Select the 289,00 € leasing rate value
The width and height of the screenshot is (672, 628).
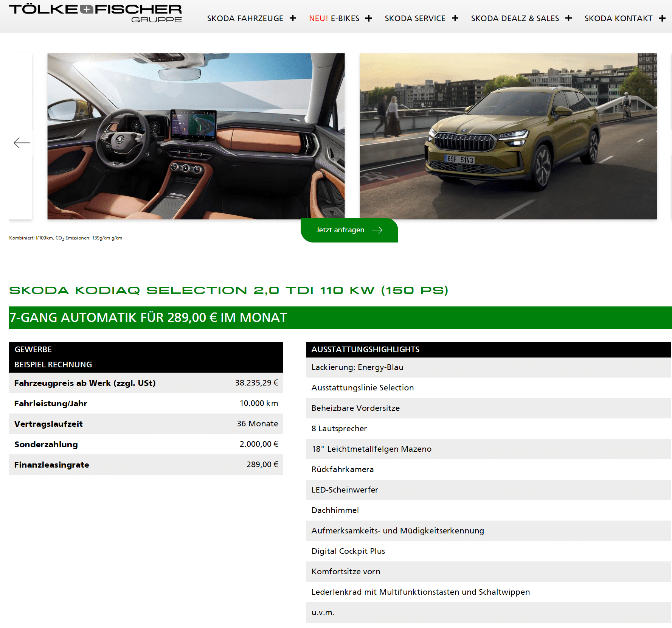point(262,465)
